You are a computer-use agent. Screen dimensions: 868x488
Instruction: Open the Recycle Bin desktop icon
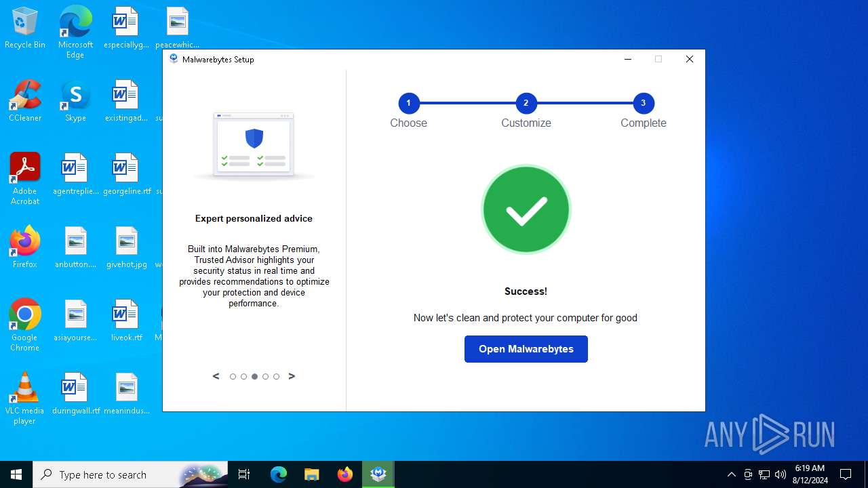(x=25, y=28)
